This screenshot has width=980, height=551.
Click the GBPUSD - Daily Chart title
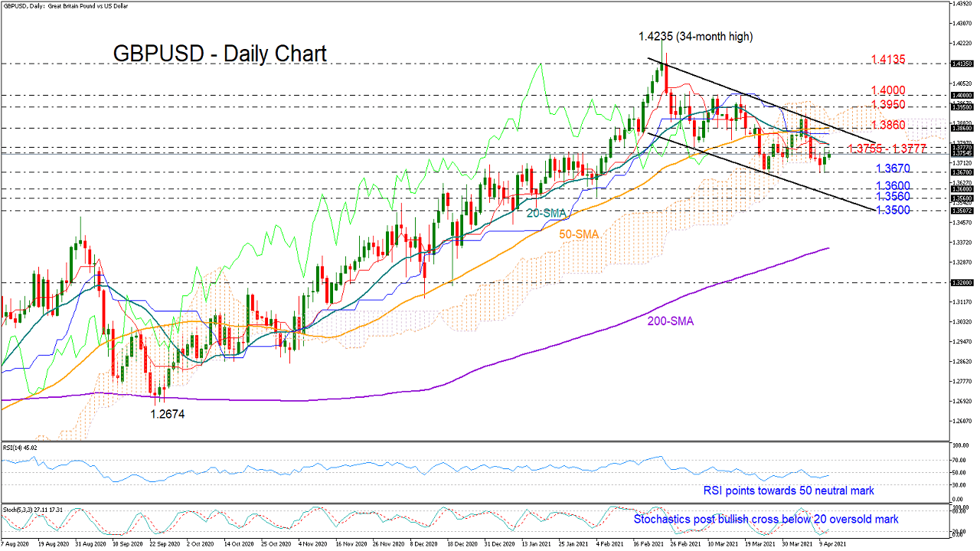220,53
